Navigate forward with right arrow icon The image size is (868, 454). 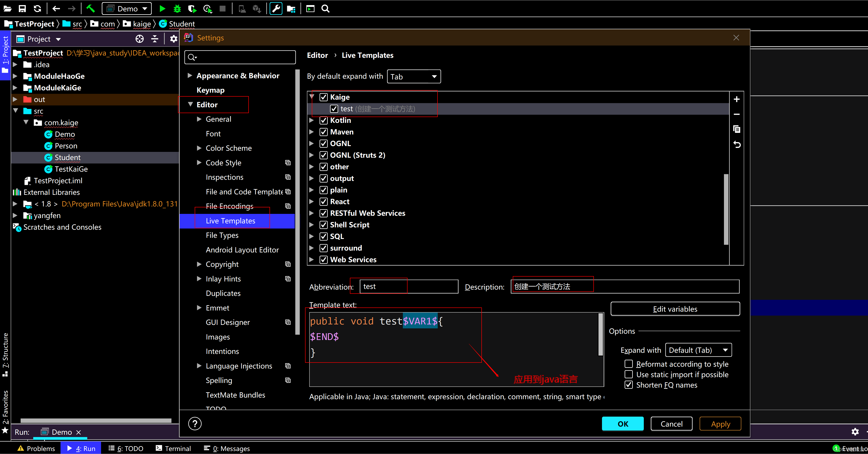(x=71, y=9)
